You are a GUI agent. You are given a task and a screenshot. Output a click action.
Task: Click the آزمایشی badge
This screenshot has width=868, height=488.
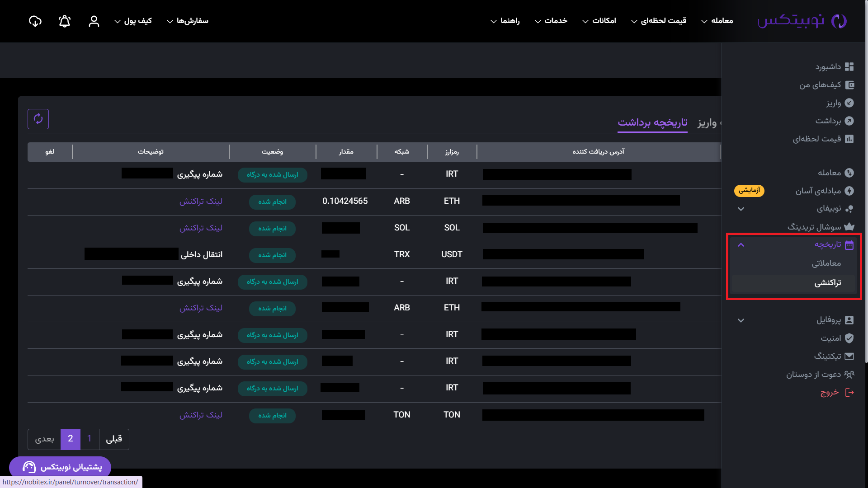click(x=749, y=191)
